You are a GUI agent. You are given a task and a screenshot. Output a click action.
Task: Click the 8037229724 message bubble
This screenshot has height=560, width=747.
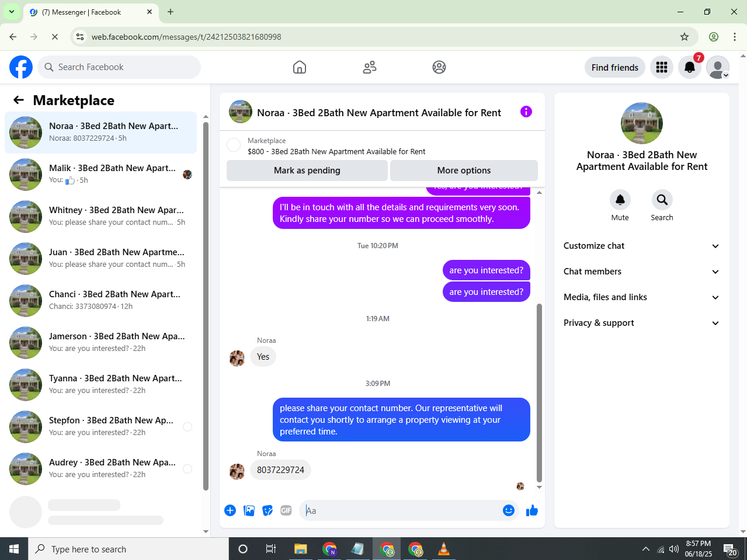click(x=280, y=470)
